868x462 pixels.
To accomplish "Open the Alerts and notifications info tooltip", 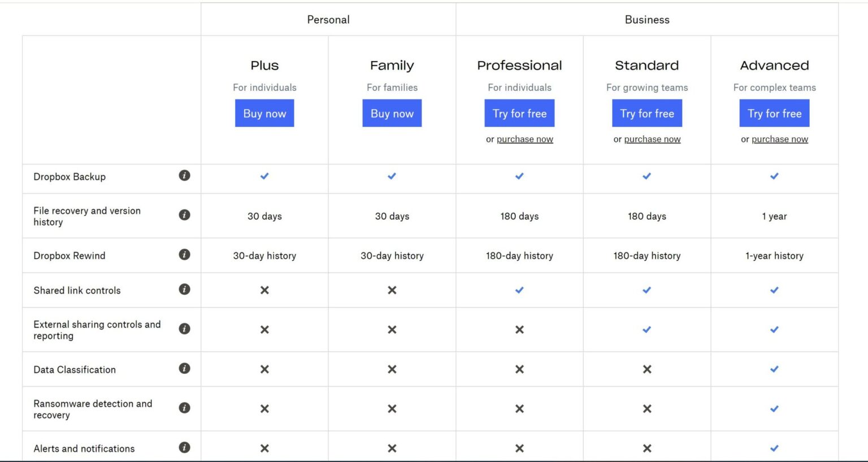I will 184,447.
